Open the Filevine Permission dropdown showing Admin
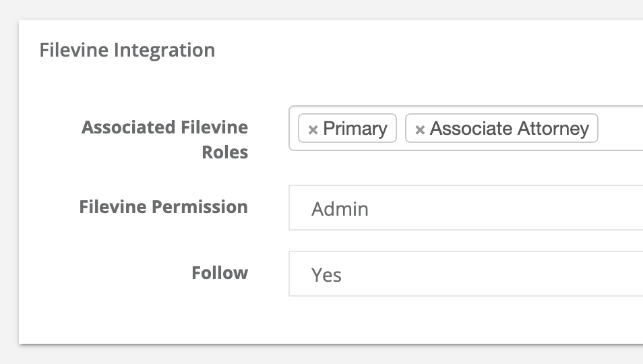This screenshot has width=643, height=364. tap(466, 208)
